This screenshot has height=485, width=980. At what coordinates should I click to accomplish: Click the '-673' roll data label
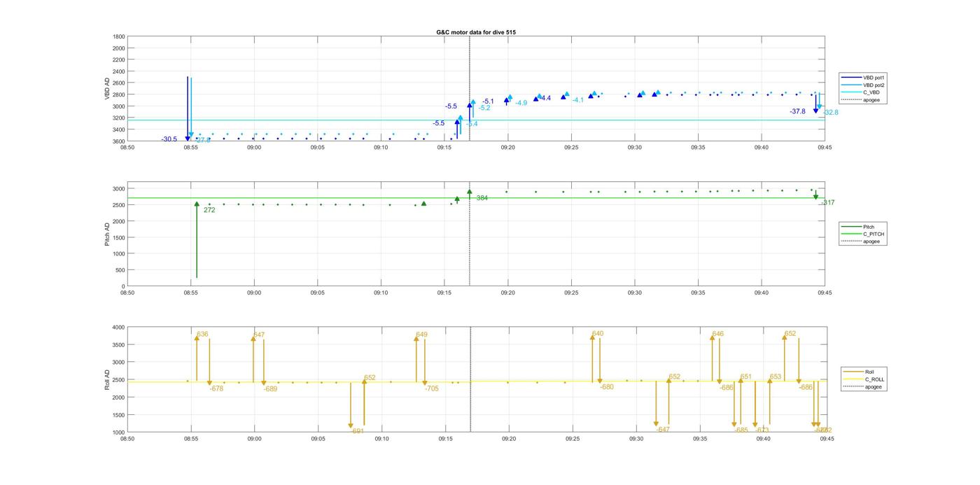[x=762, y=430]
